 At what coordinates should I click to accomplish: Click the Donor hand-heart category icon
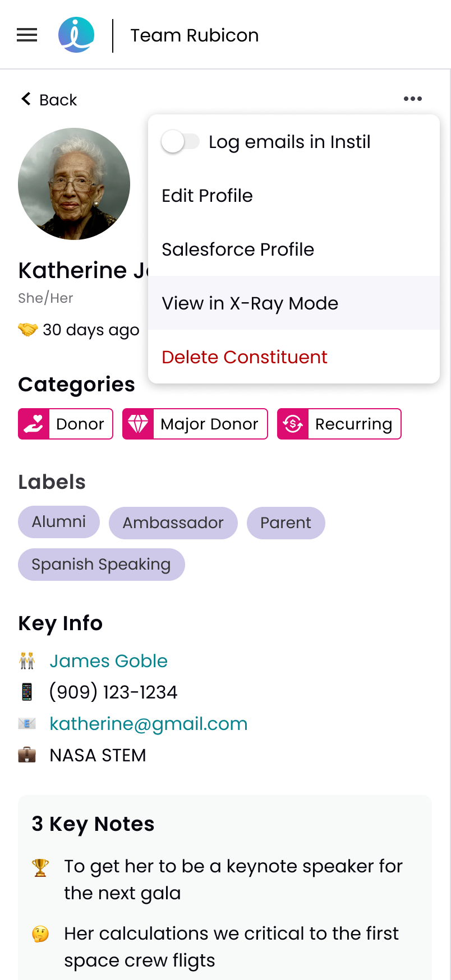(34, 424)
